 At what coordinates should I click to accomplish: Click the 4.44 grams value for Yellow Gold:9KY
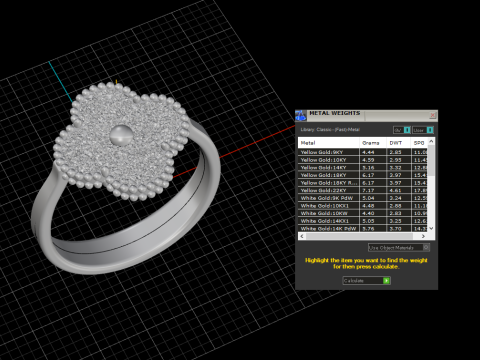[368, 152]
